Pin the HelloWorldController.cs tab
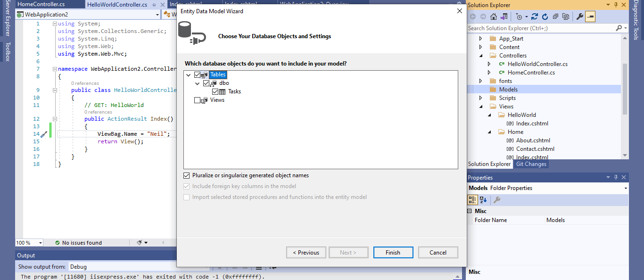Screen dimensions: 644x280 pos(154,5)
